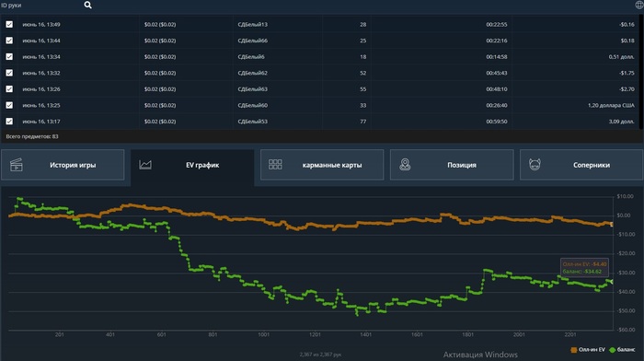Click the -$0.16 result cell
The height and width of the screenshot is (361, 644).
[x=627, y=24]
